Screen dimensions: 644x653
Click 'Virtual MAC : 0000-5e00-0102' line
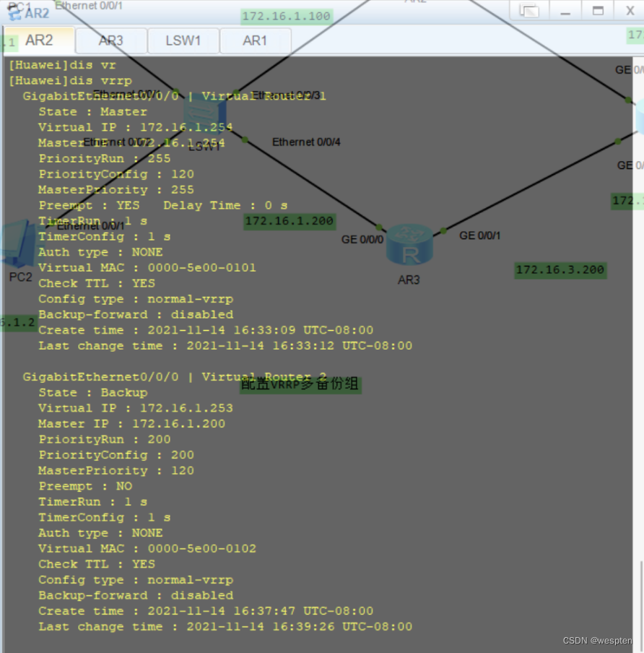click(147, 548)
